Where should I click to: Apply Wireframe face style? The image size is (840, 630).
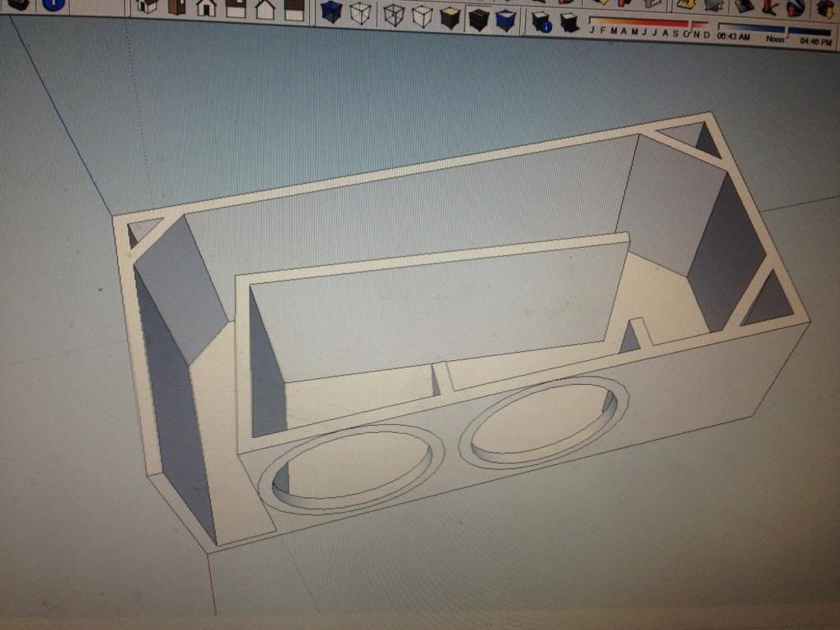394,15
